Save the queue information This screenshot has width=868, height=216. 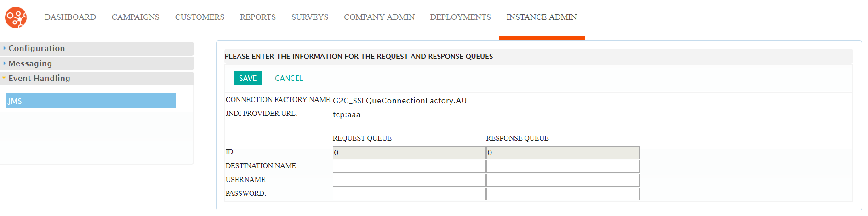[248, 78]
